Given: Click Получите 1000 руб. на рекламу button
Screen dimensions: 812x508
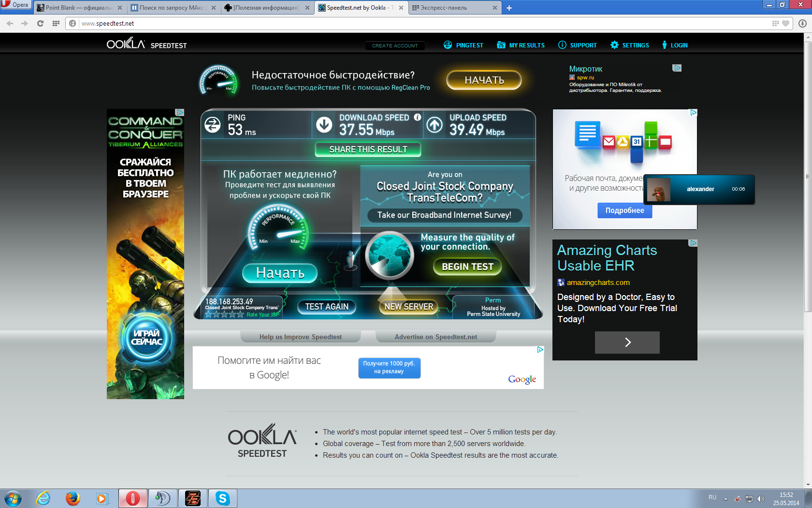Looking at the screenshot, I should pyautogui.click(x=389, y=368).
